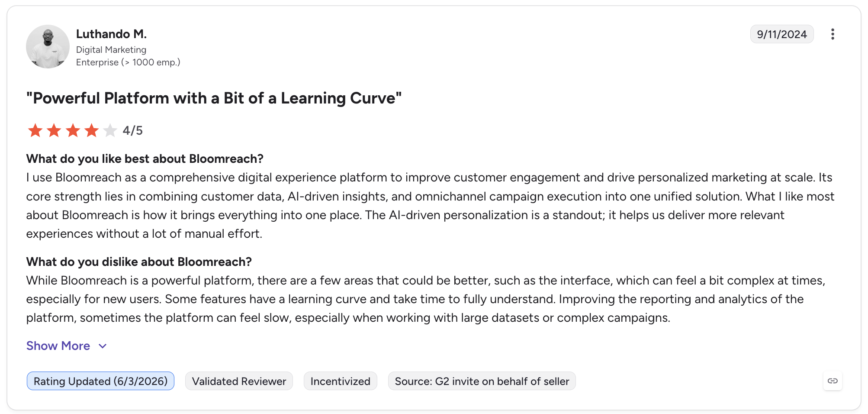The width and height of the screenshot is (868, 414).
Task: Click the fourth orange rating star
Action: tap(92, 130)
